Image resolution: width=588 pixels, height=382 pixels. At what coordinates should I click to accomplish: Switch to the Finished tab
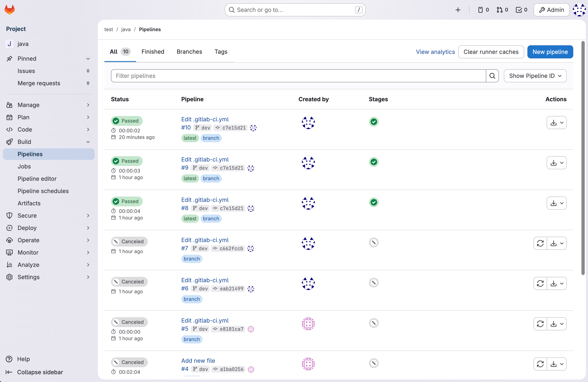[153, 52]
